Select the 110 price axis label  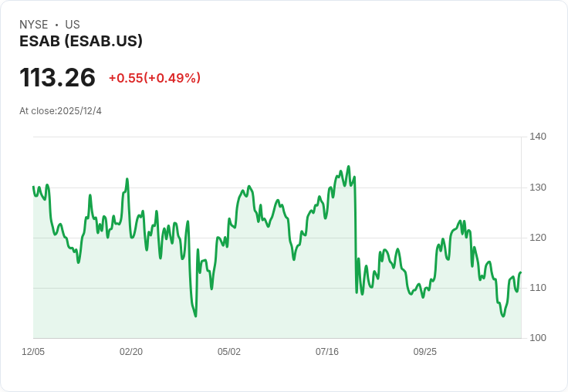[538, 288]
